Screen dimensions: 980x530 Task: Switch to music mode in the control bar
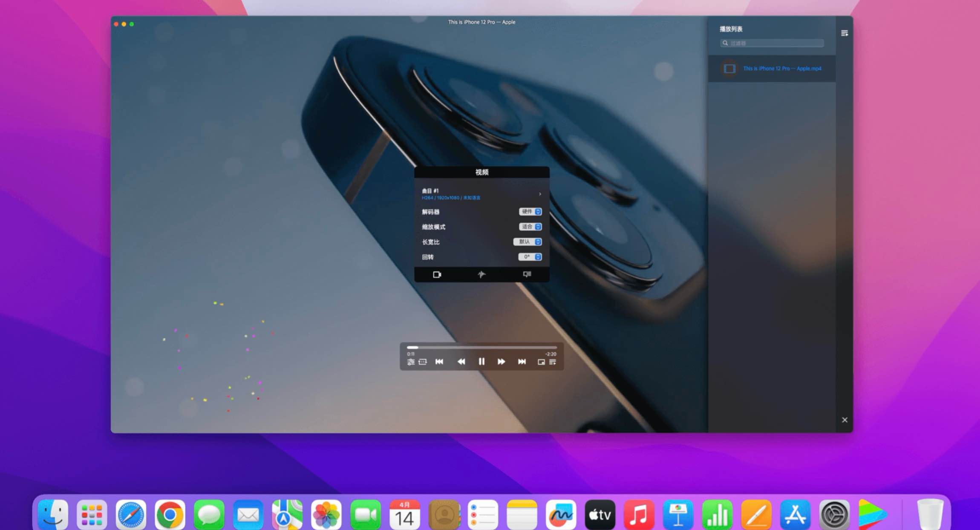[422, 362]
